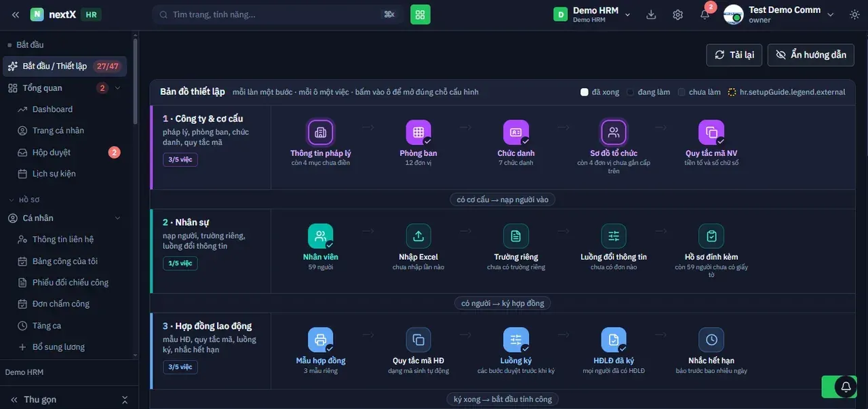The image size is (868, 409).
Task: Open the settings gear in the top bar
Action: (x=678, y=14)
